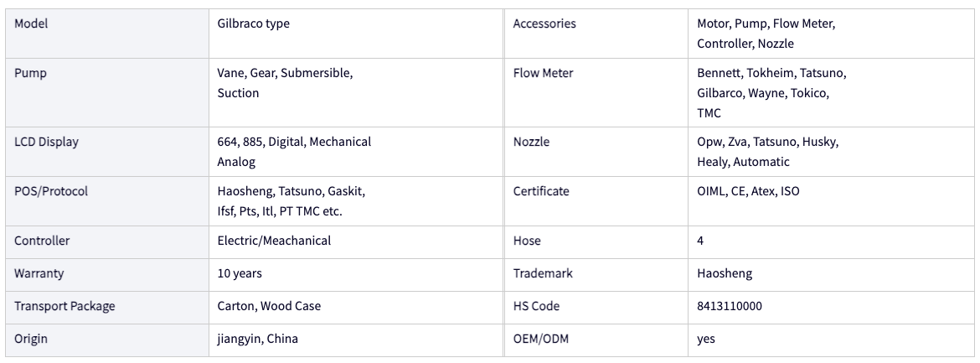Select the Gilbraco type value
The width and height of the screenshot is (980, 363).
pos(253,23)
